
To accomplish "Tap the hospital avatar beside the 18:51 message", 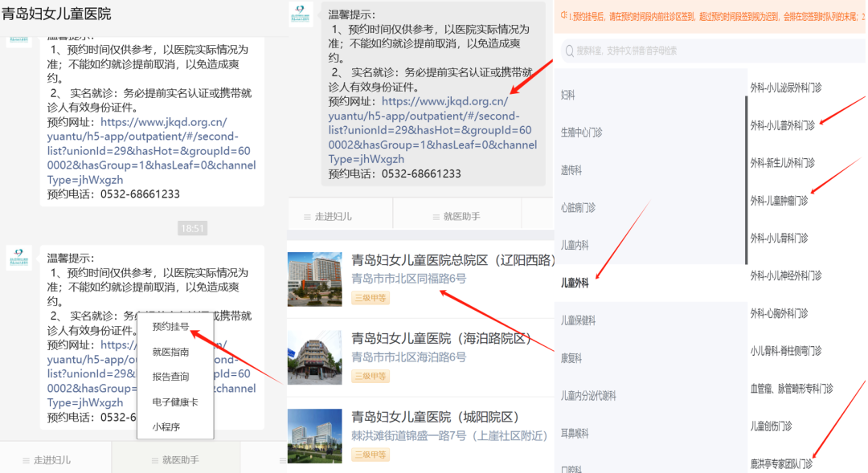I will pos(18,259).
